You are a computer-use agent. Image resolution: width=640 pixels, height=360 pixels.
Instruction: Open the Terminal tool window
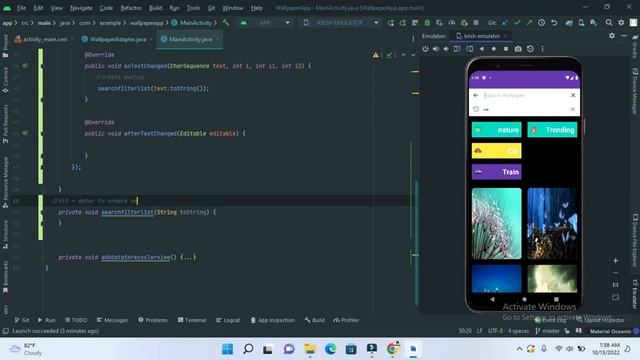tap(192, 320)
